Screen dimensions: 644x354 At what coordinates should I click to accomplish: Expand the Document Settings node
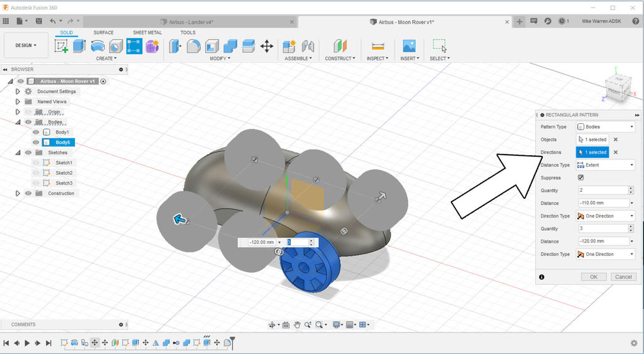point(18,92)
